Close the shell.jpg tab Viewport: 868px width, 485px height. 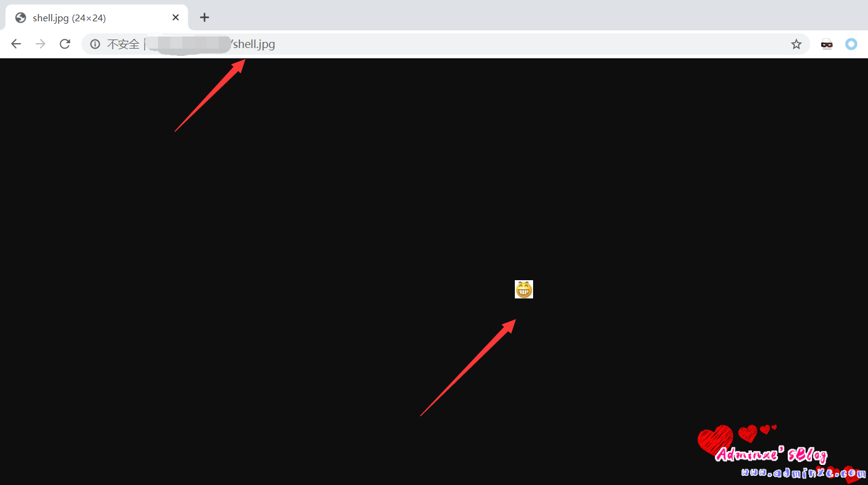pos(176,18)
